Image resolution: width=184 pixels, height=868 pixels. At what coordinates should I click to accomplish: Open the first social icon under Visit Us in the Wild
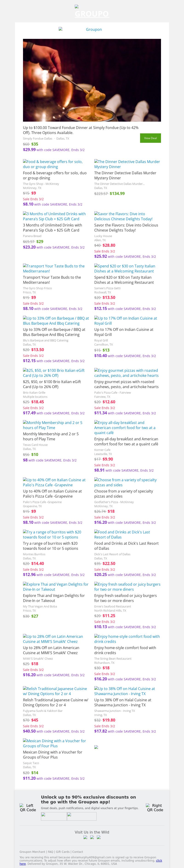[x=85, y=837]
